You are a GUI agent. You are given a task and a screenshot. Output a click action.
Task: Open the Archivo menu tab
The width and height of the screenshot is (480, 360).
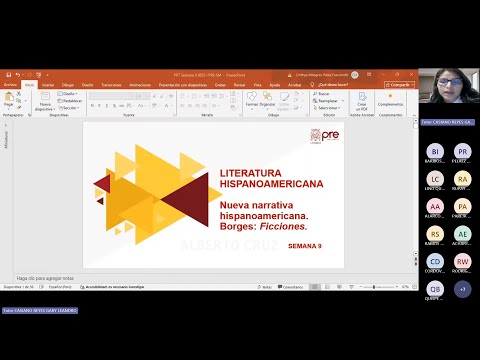(10, 85)
